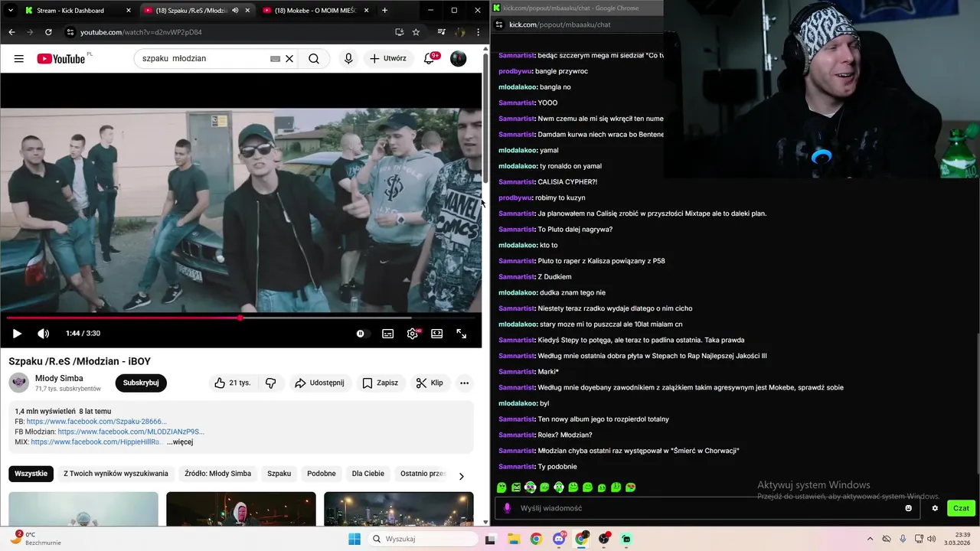This screenshot has width=980, height=551.
Task: Open the MIX HippieHill Facebook link
Action: [x=96, y=442]
